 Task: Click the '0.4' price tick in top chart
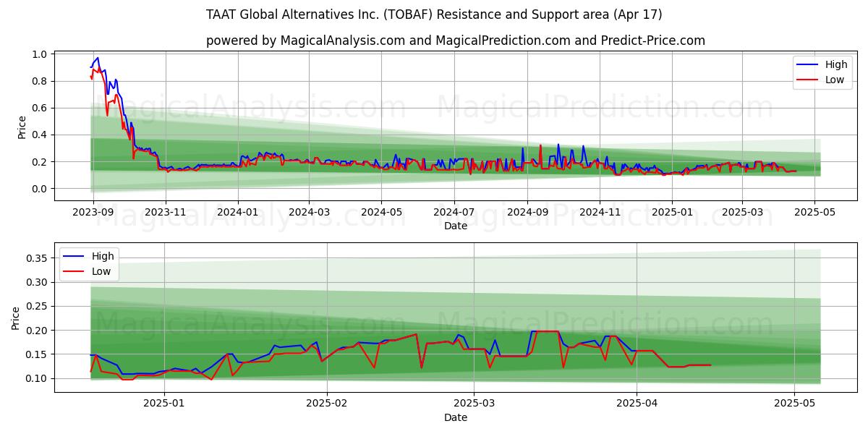pyautogui.click(x=40, y=135)
